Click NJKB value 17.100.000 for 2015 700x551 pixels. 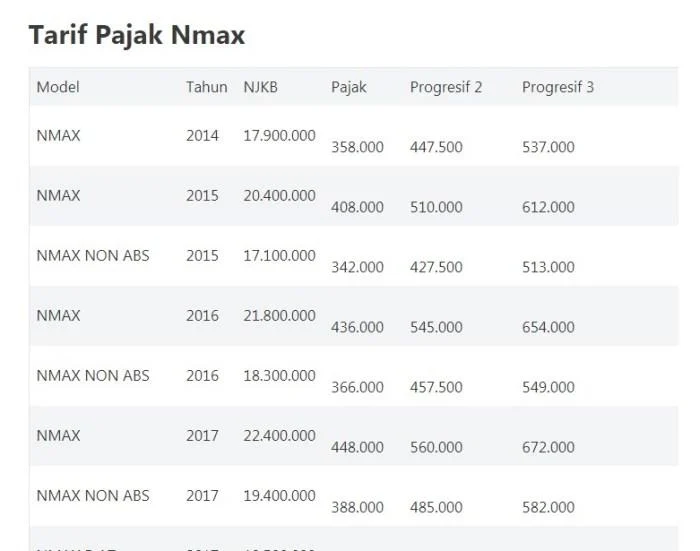coord(279,255)
